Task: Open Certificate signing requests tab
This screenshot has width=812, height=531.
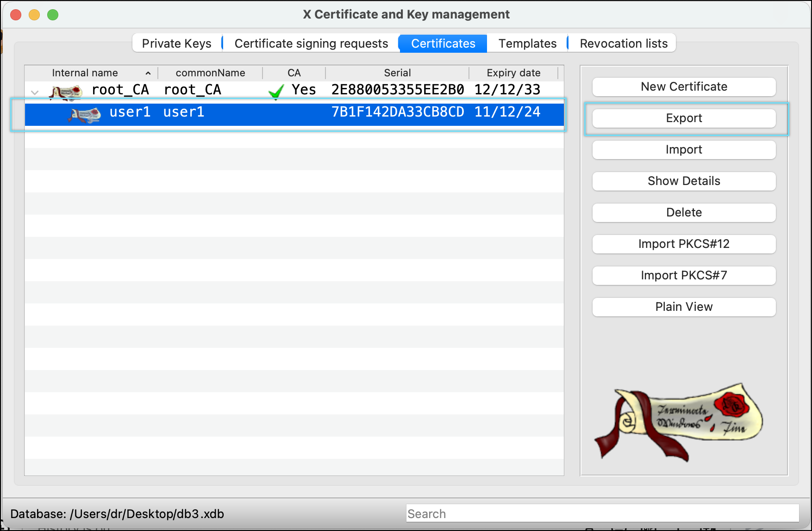Action: (x=311, y=43)
